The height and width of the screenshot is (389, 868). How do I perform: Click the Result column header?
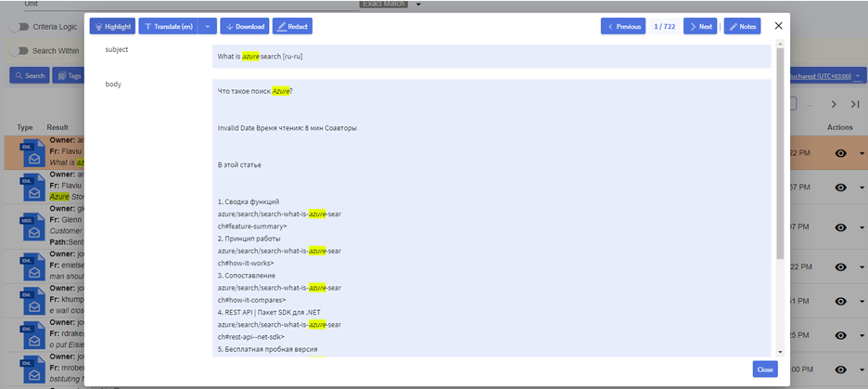(57, 127)
